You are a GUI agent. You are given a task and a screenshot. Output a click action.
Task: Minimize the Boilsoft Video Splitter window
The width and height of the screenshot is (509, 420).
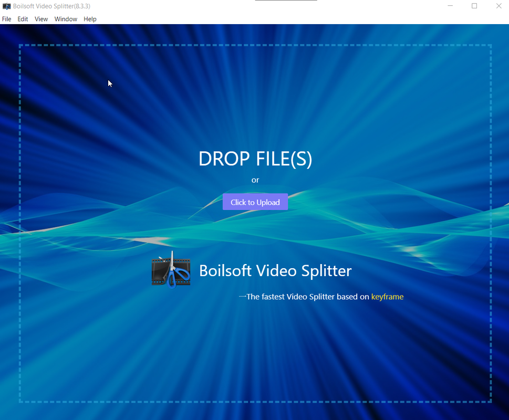[450, 6]
